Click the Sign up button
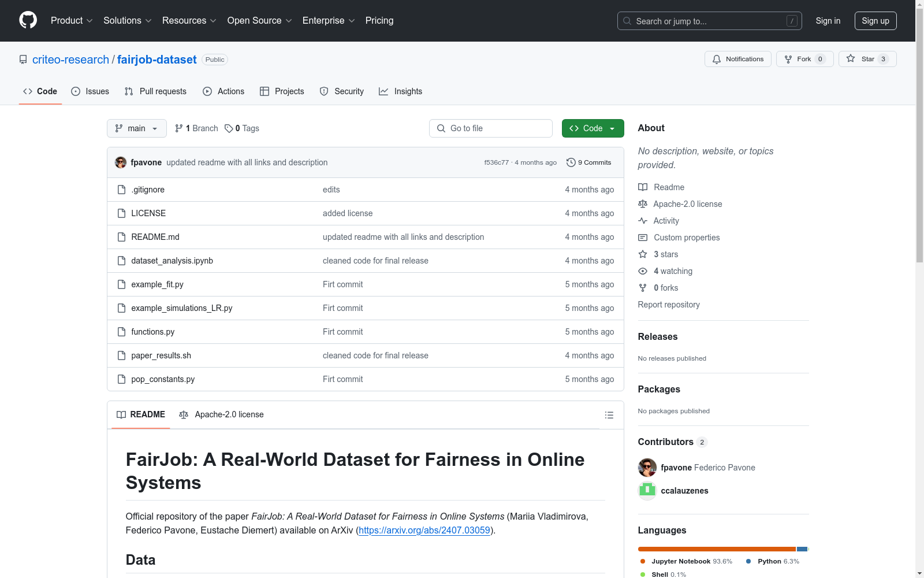The height and width of the screenshot is (578, 924). [x=875, y=21]
